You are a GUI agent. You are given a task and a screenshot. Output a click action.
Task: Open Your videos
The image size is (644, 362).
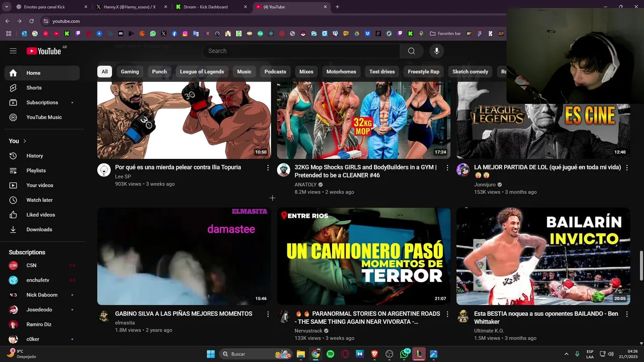click(x=42, y=185)
